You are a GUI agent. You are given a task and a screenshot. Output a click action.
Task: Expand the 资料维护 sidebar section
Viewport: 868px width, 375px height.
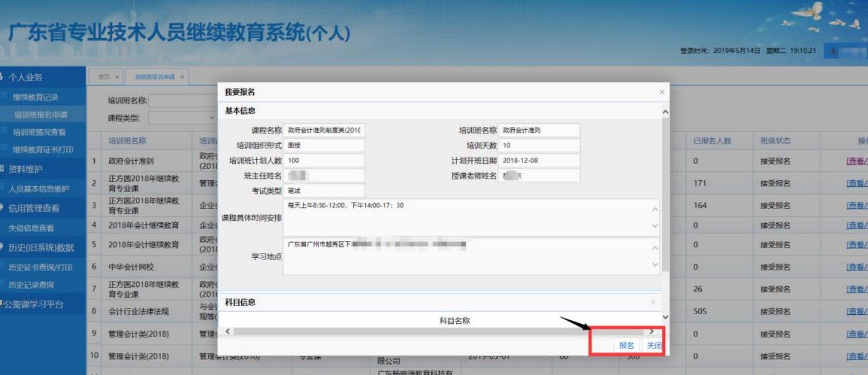click(25, 169)
